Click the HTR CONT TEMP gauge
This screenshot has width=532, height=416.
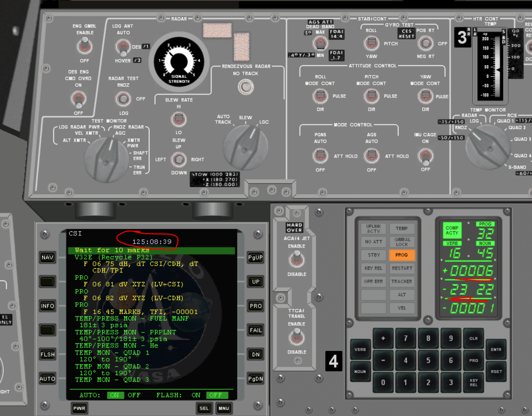490,66
